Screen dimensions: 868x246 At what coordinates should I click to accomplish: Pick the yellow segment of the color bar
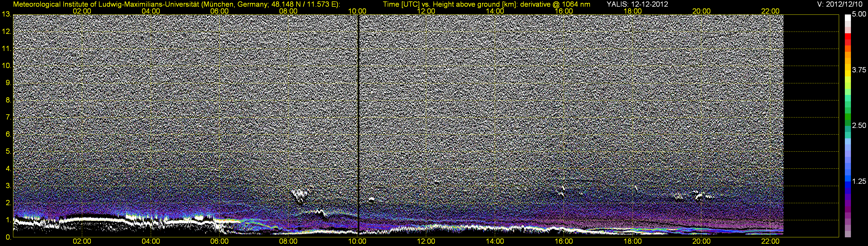[x=847, y=74]
